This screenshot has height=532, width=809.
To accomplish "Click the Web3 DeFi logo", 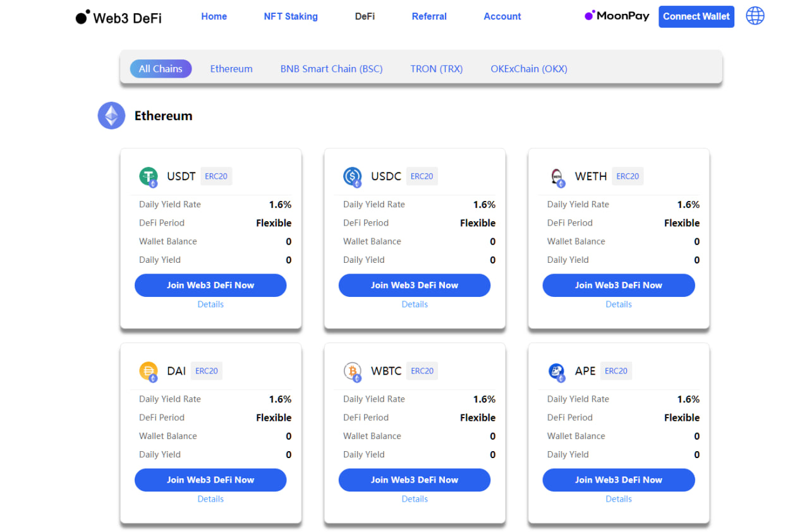I will click(119, 17).
